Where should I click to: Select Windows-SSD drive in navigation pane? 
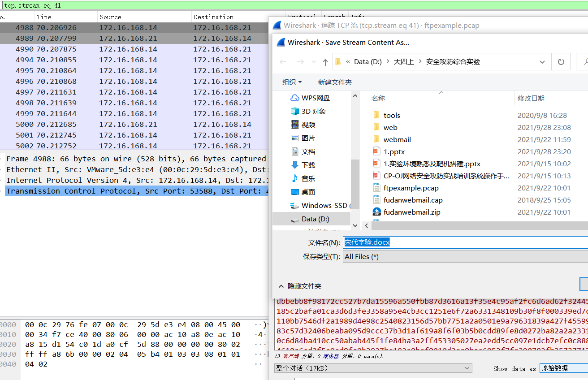click(x=320, y=205)
